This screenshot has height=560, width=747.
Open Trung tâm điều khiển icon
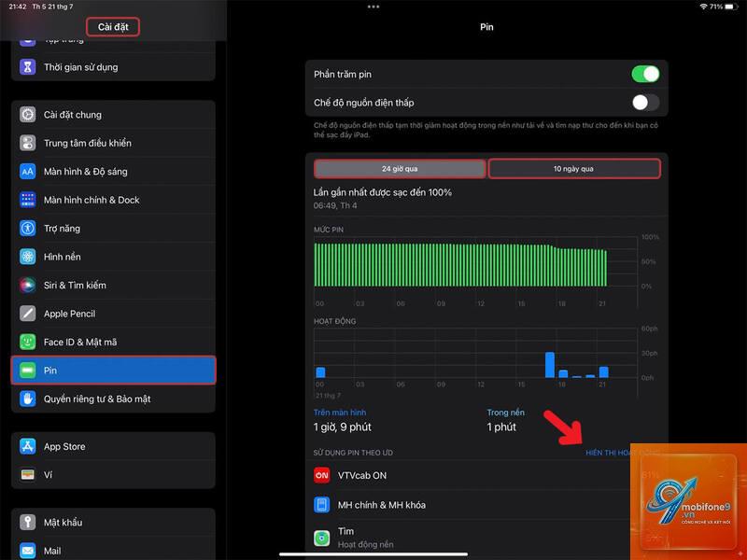[x=28, y=143]
